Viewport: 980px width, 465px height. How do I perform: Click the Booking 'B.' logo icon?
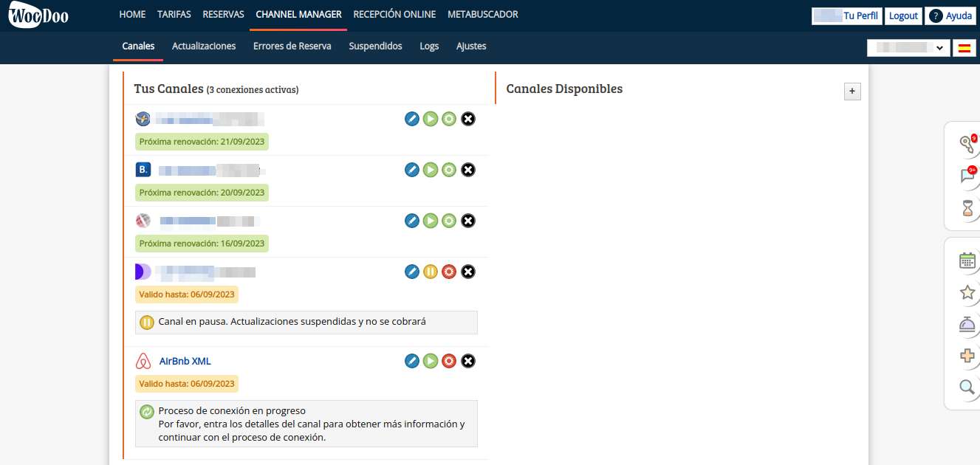pyautogui.click(x=143, y=170)
